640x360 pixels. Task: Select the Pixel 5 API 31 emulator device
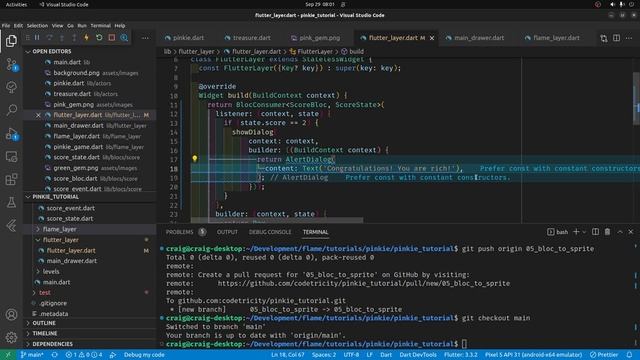tap(533, 355)
